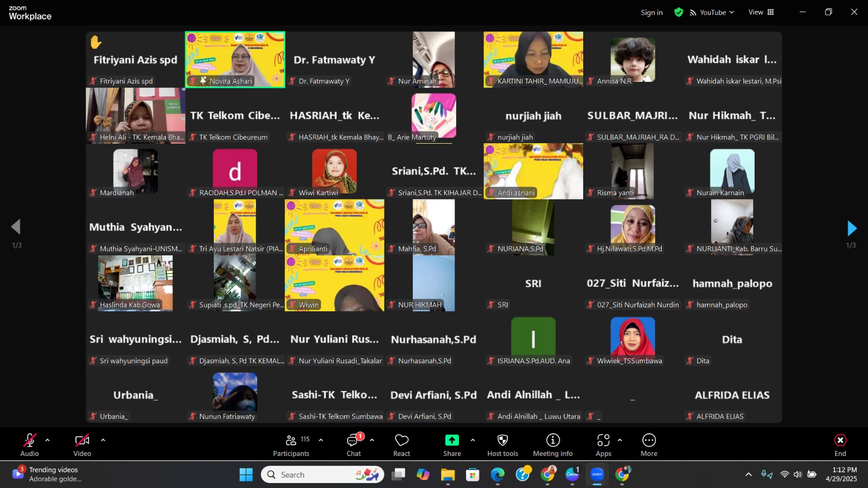The width and height of the screenshot is (868, 488).
Task: Click the Sign in link
Action: point(652,12)
